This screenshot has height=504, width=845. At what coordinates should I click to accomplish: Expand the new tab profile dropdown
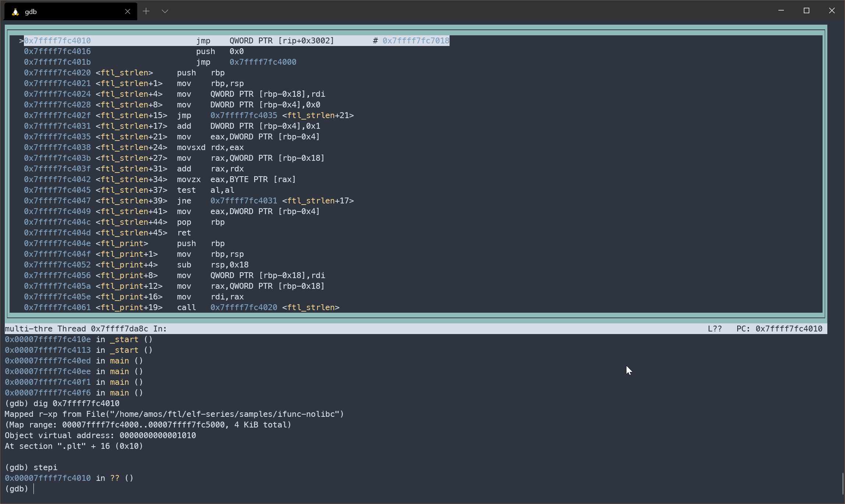tap(165, 11)
